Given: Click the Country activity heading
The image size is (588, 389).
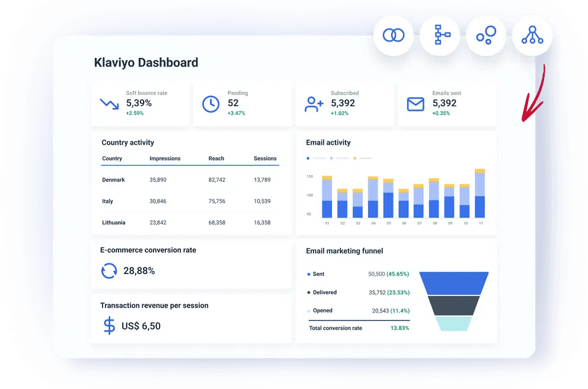Looking at the screenshot, I should click(127, 142).
